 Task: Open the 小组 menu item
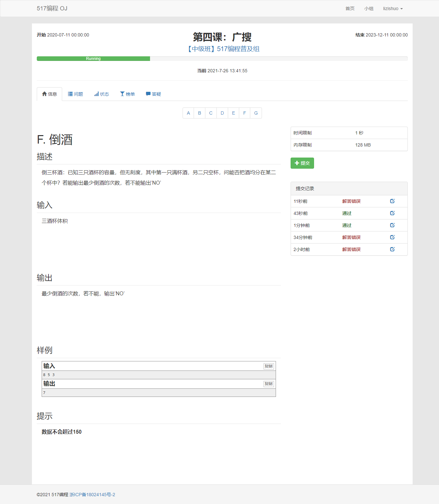click(x=369, y=8)
